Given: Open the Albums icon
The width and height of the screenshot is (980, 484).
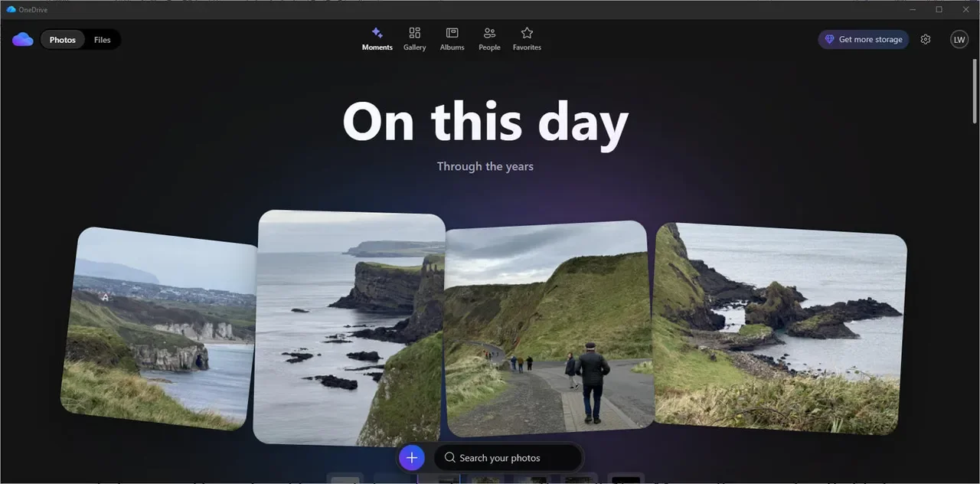Looking at the screenshot, I should (x=452, y=34).
